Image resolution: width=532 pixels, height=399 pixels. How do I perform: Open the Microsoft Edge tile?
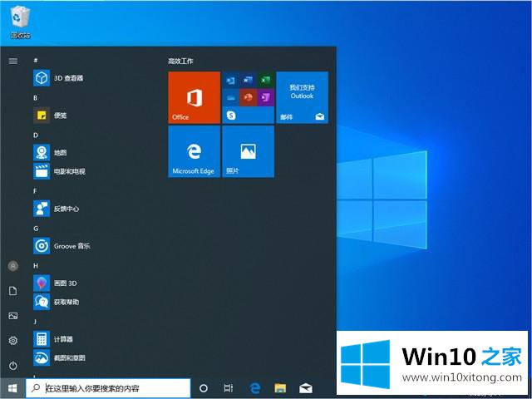click(194, 151)
